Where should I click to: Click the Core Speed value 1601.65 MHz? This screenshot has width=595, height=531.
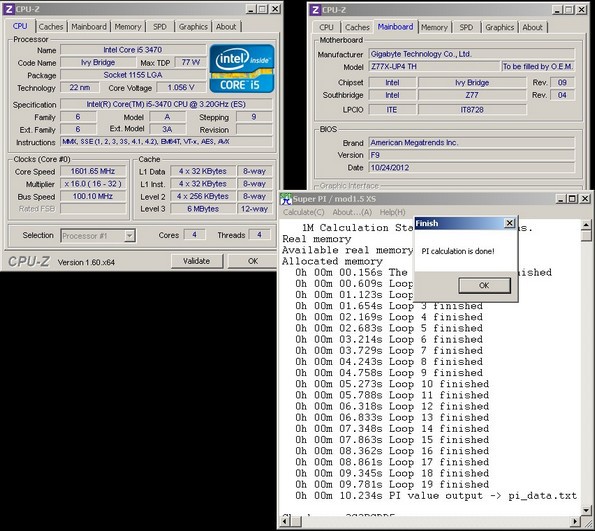[93, 171]
